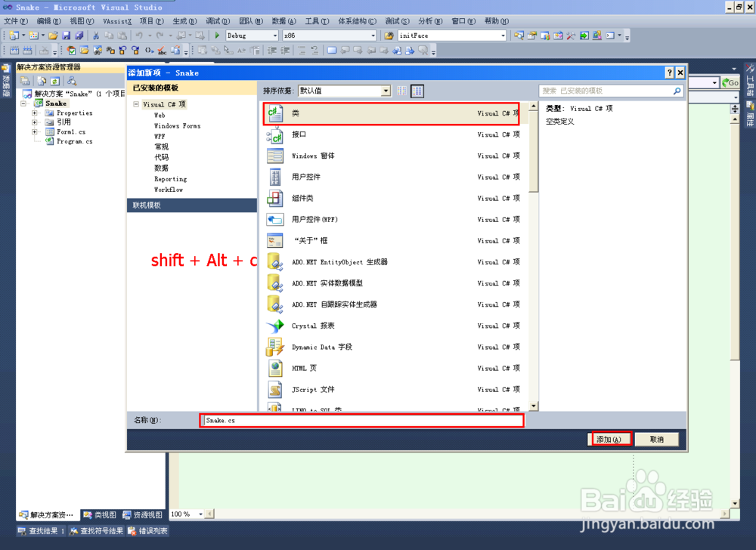Screen dimensions: 756x550
Task: Click the 搜索 已安装的模板 search box
Action: (611, 91)
